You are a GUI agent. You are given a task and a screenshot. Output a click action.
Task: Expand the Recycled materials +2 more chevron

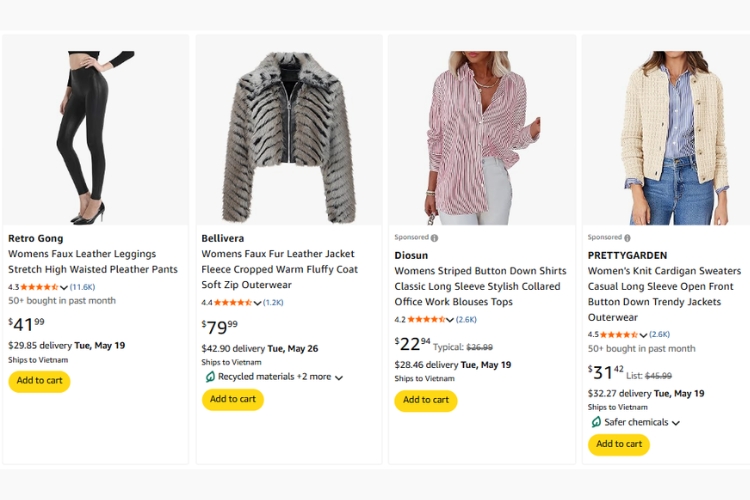339,378
